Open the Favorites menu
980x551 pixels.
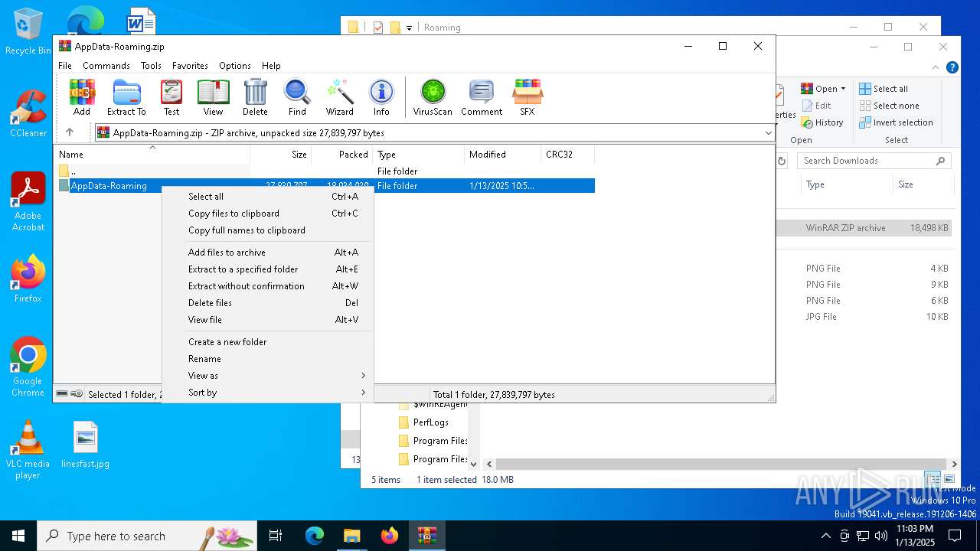point(190,66)
